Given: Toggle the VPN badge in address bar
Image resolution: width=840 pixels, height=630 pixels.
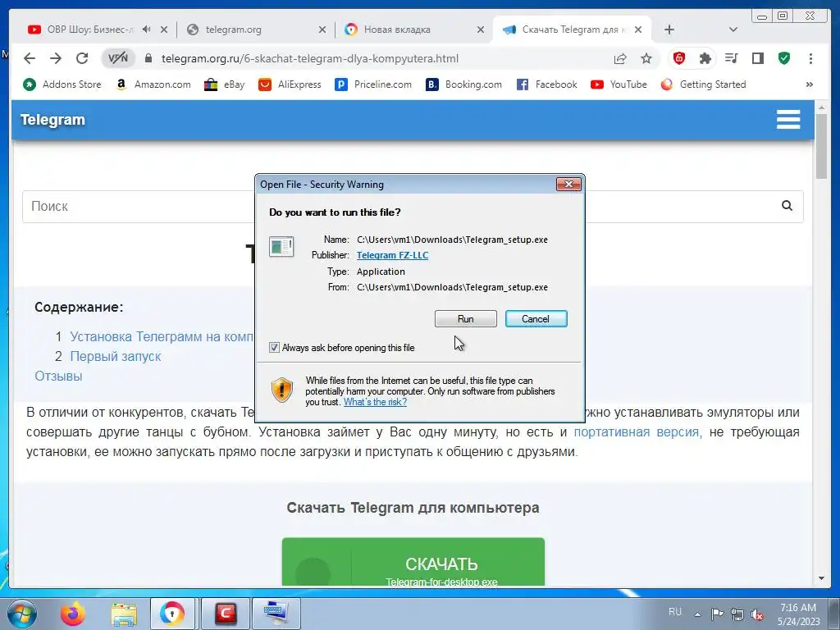Looking at the screenshot, I should 118,58.
